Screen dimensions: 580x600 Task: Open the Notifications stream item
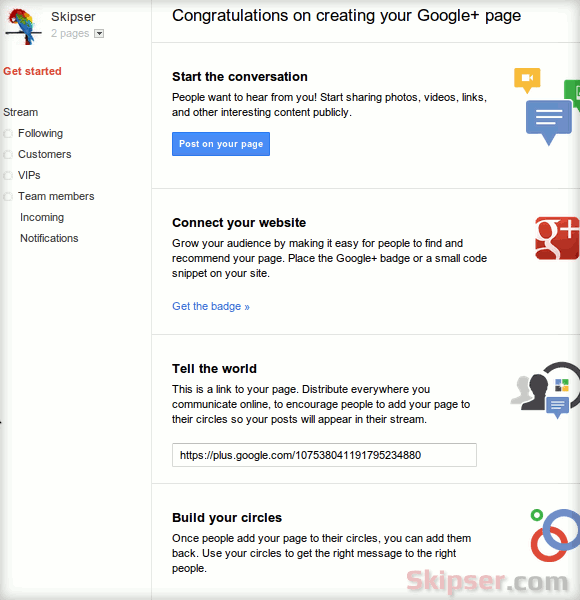49,238
